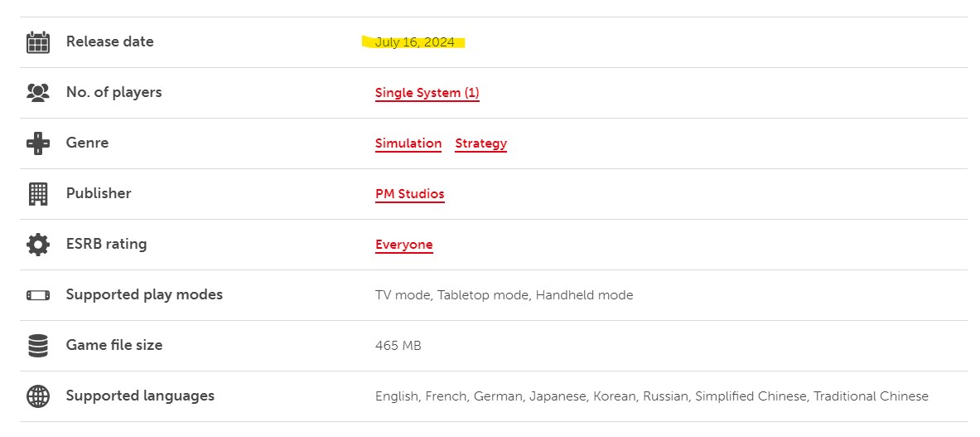
Task: Click the building icon next to Publisher
Action: coord(38,194)
